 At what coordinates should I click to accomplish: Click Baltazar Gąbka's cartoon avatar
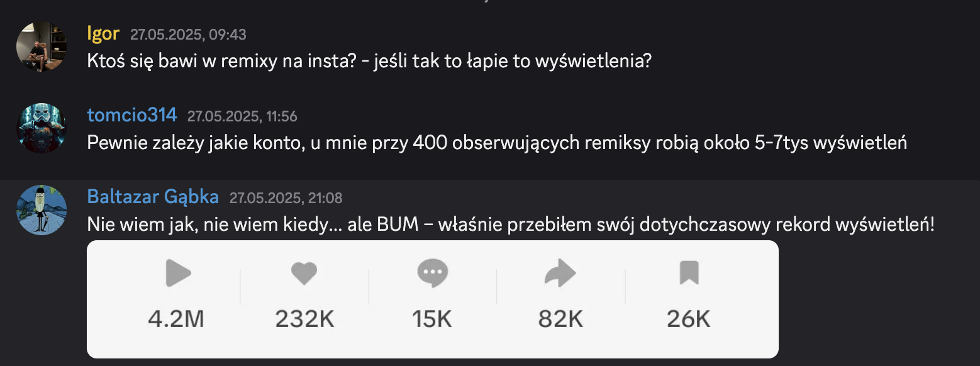pyautogui.click(x=42, y=210)
